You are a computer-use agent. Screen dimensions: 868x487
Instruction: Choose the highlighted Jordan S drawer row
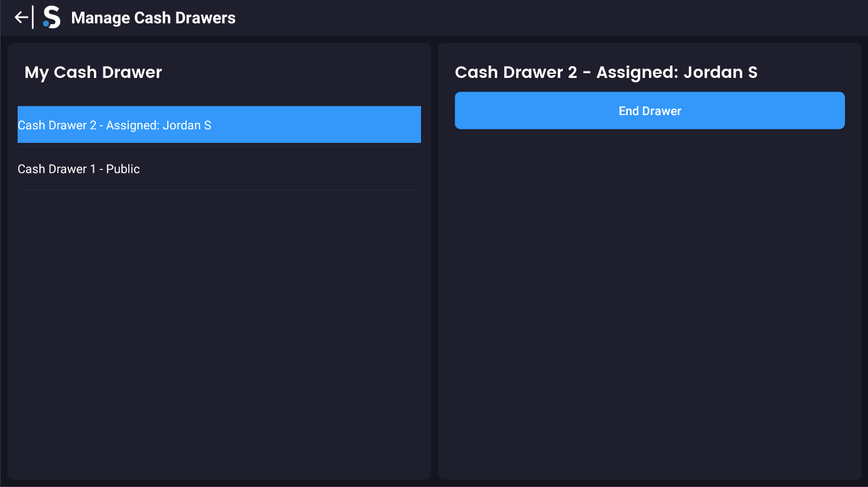click(218, 125)
